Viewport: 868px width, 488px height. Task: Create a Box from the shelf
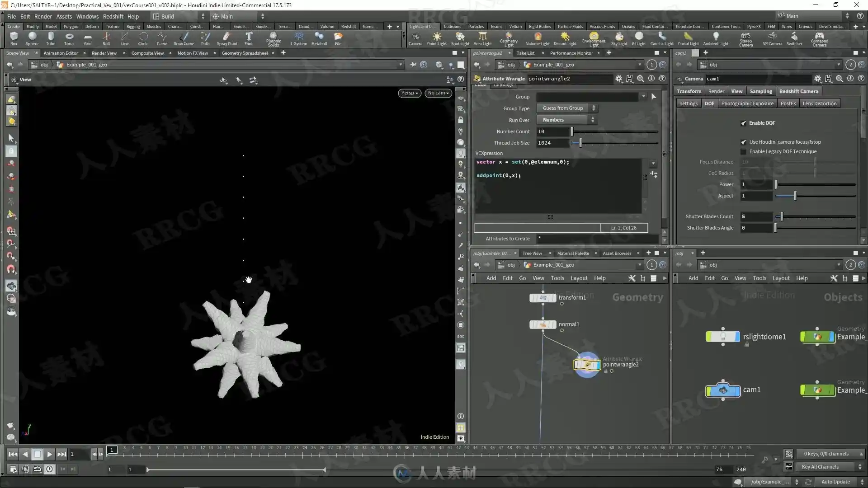coord(14,38)
